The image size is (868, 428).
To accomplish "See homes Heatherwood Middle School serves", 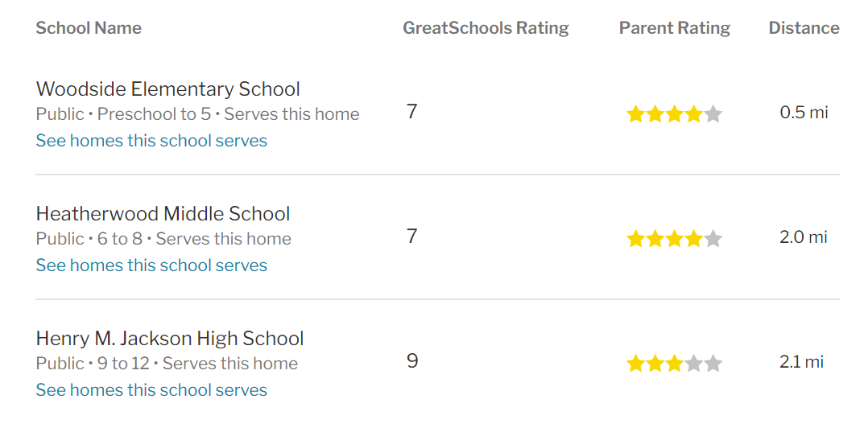I will pos(151,265).
